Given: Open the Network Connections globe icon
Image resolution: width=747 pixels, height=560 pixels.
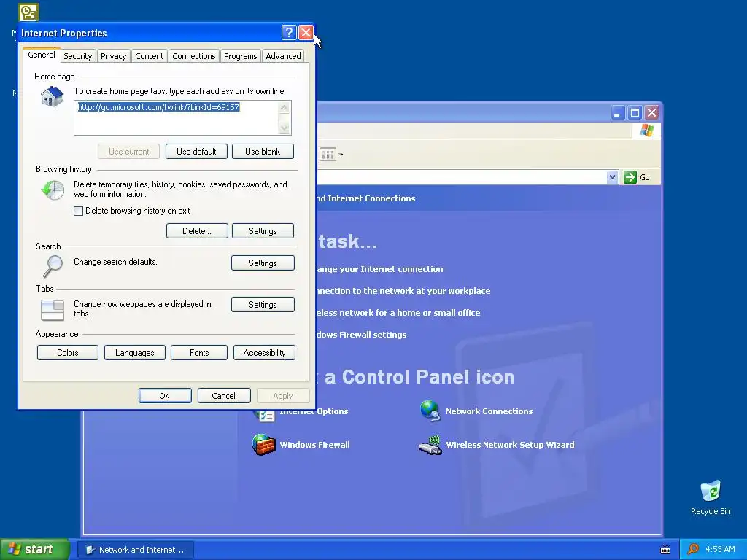Looking at the screenshot, I should [x=430, y=411].
